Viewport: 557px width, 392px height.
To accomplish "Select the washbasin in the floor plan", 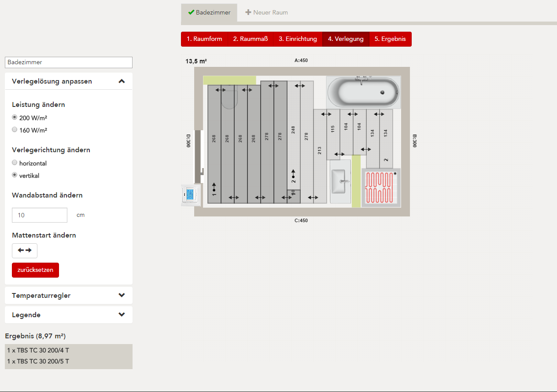I will [x=340, y=181].
